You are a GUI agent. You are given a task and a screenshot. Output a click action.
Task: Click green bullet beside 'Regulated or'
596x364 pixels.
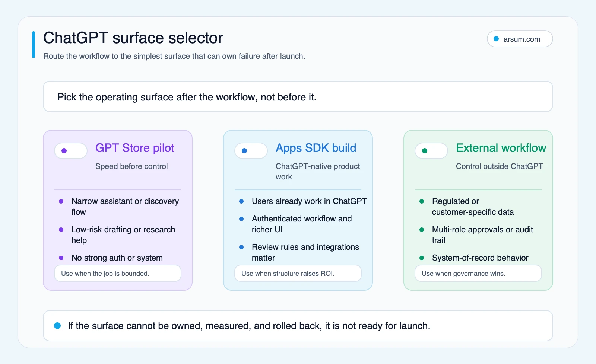422,201
